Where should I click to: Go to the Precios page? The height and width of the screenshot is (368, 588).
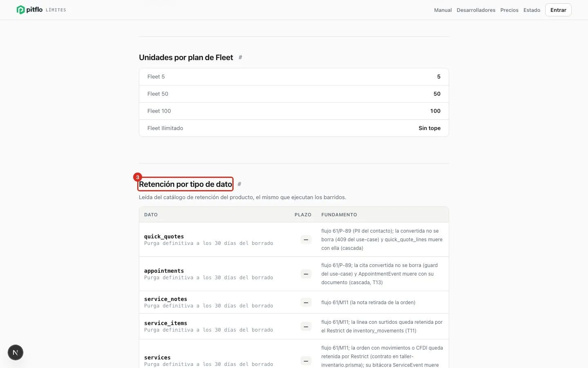click(x=509, y=10)
